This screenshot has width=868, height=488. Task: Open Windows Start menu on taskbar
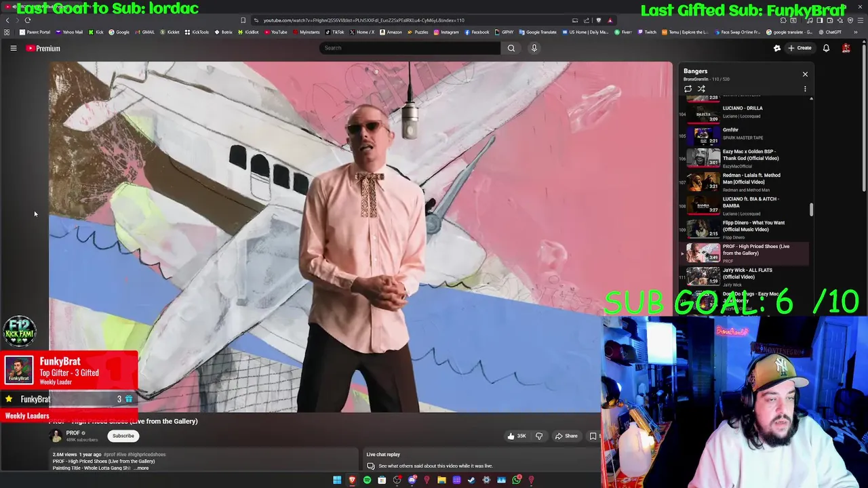[337, 481]
